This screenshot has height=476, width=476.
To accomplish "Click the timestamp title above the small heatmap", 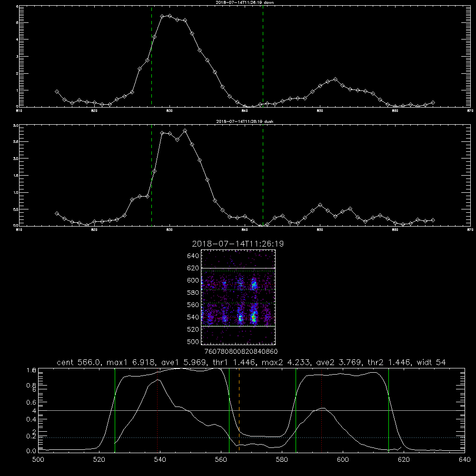I will (x=238, y=244).
